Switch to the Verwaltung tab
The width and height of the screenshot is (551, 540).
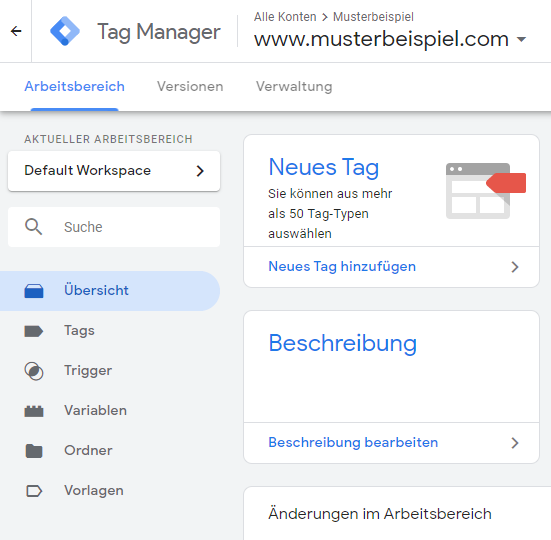click(294, 86)
